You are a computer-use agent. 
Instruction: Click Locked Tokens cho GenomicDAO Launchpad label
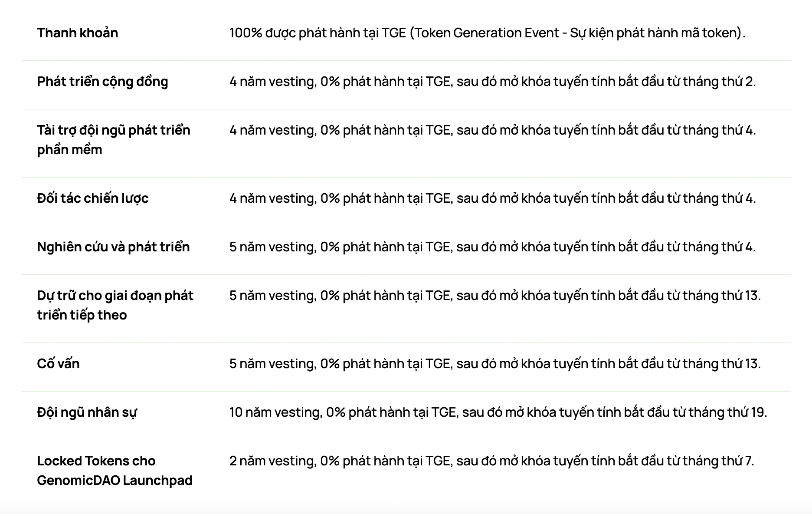coord(115,471)
